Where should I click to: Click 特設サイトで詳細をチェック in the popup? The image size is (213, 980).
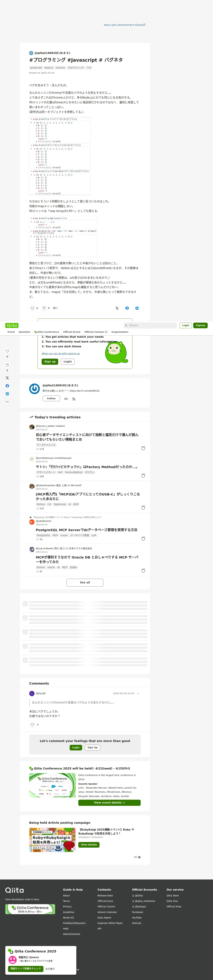[26, 969]
